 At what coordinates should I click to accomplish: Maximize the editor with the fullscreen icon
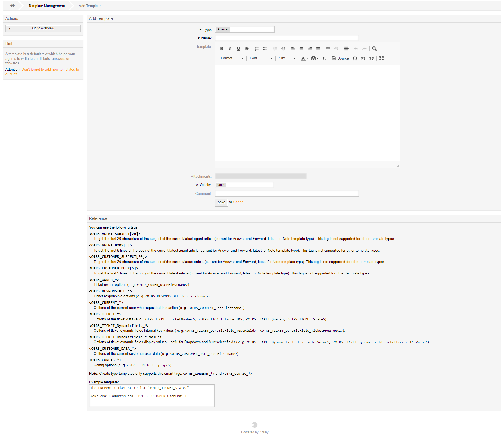point(381,58)
